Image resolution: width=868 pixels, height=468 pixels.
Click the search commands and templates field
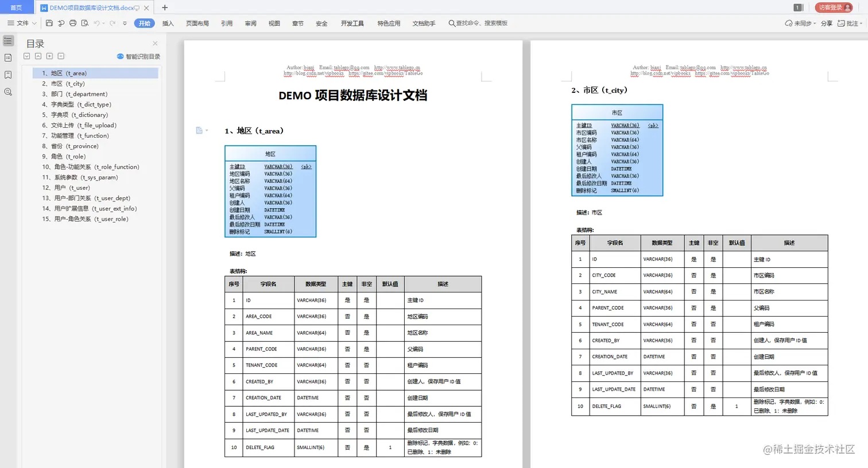478,24
